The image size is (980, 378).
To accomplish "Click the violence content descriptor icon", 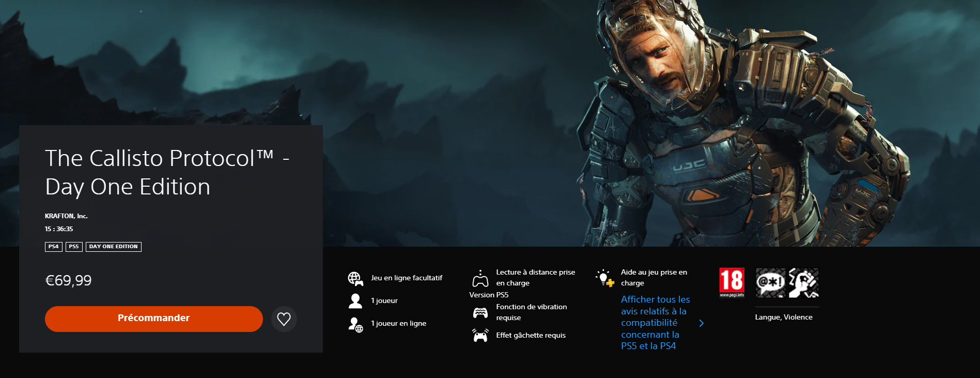I will pyautogui.click(x=803, y=282).
